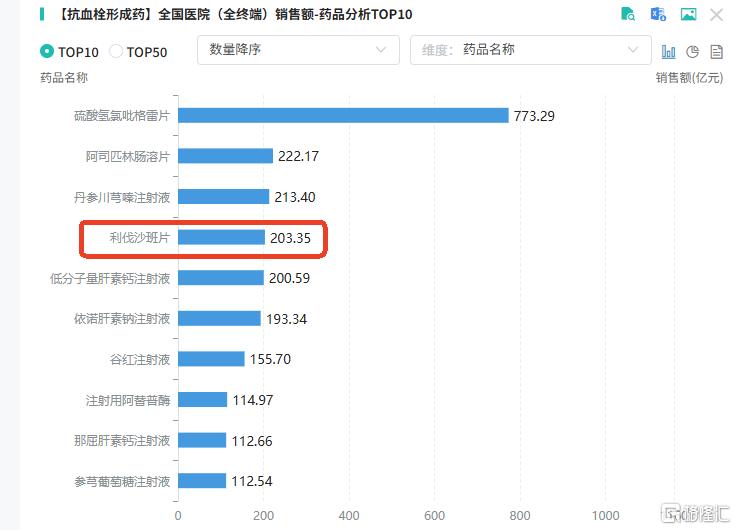Click the label 谷红注射液

[x=139, y=360]
